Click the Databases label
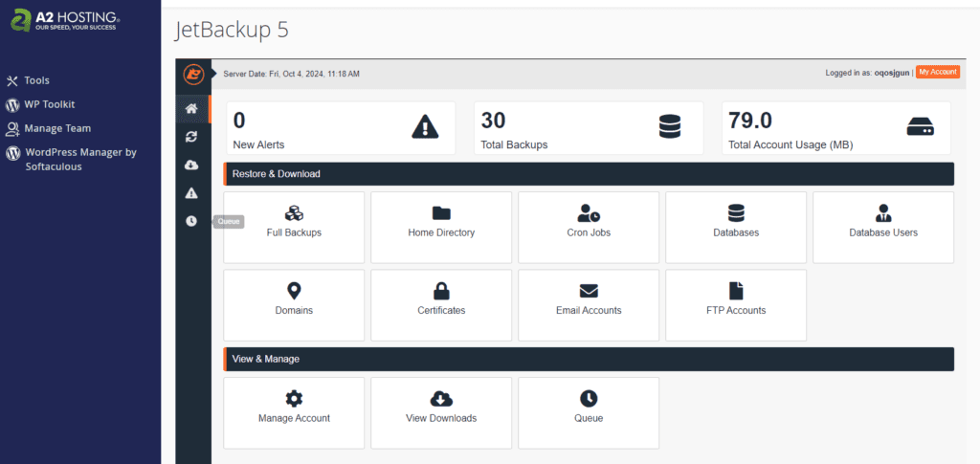Image resolution: width=980 pixels, height=464 pixels. (736, 232)
